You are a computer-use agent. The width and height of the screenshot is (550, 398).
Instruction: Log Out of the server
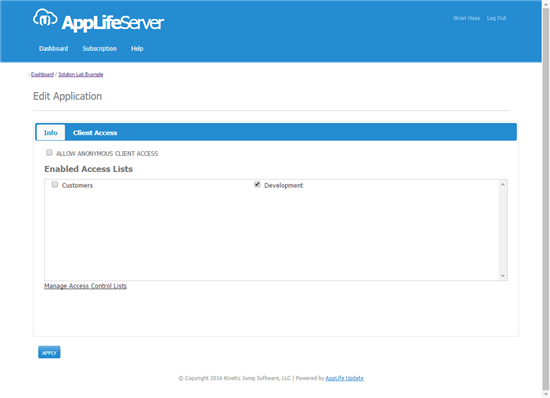(x=496, y=18)
